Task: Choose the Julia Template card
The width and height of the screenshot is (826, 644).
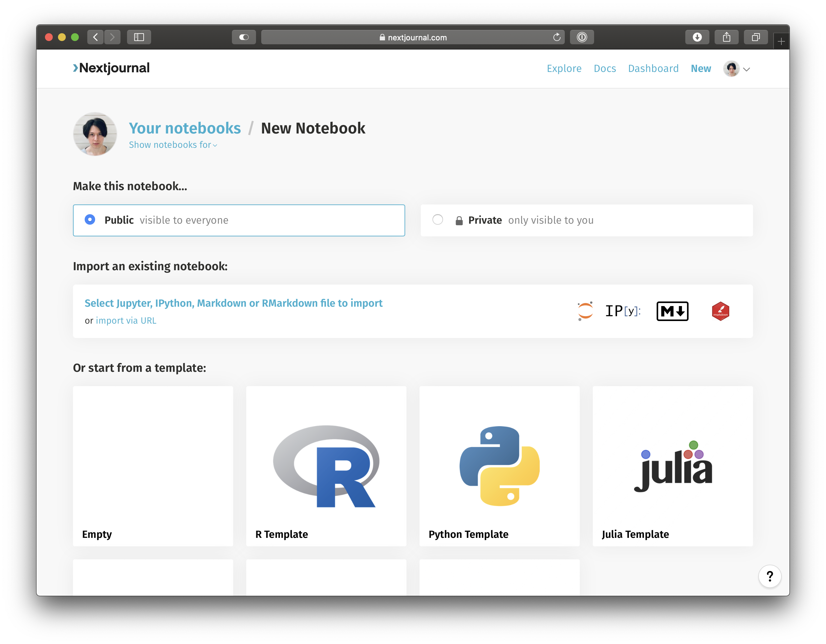Action: coord(673,466)
